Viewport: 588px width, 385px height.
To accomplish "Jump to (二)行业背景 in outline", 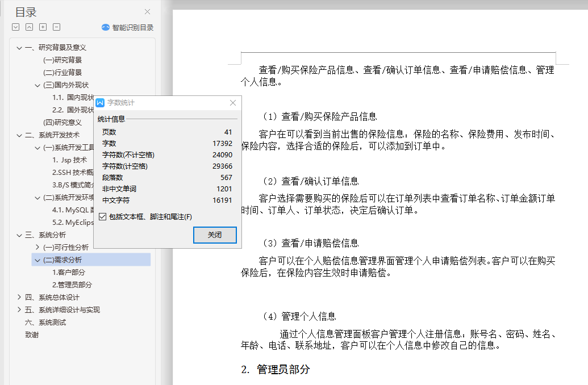I will coord(62,72).
